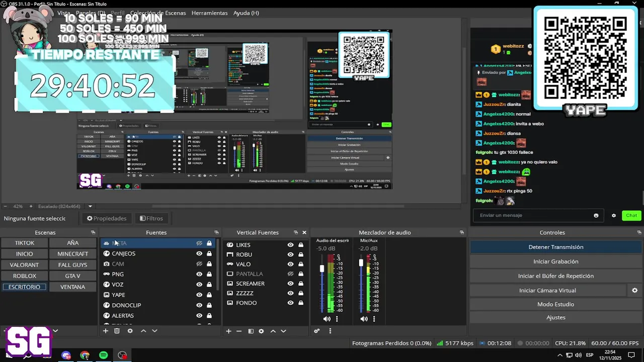
Task: Expand taskbar hidden icons chevron
Action: coord(559,355)
